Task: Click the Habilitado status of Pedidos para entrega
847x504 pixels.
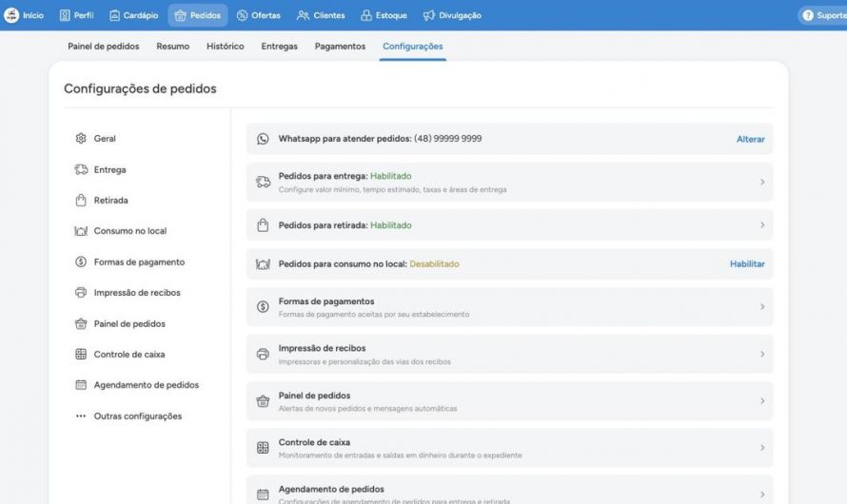Action: point(390,176)
